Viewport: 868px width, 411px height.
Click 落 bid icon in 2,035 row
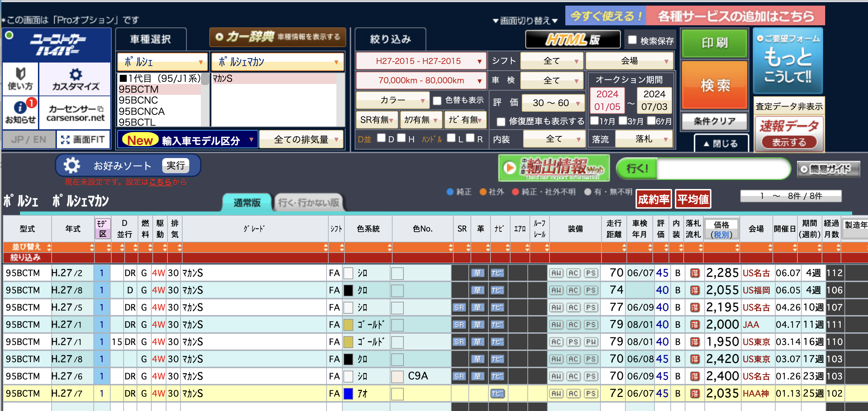coord(695,394)
